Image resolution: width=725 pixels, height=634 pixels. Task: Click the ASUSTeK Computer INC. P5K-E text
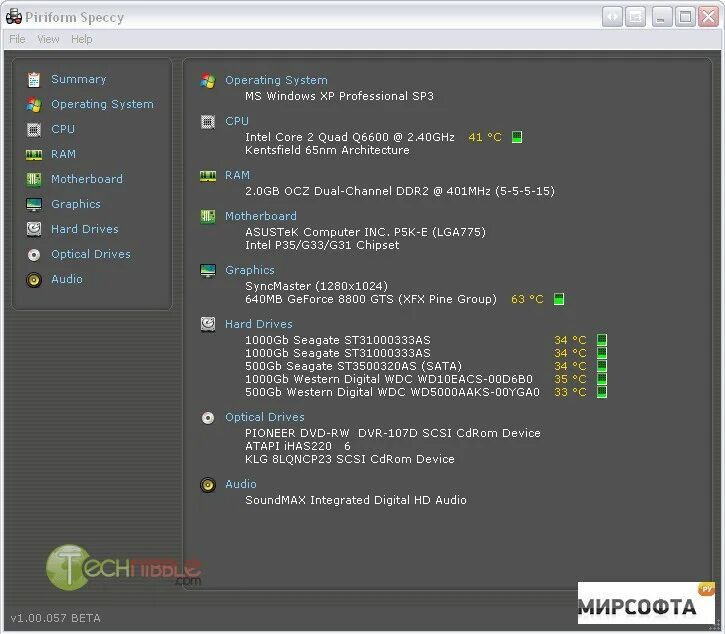click(x=365, y=232)
